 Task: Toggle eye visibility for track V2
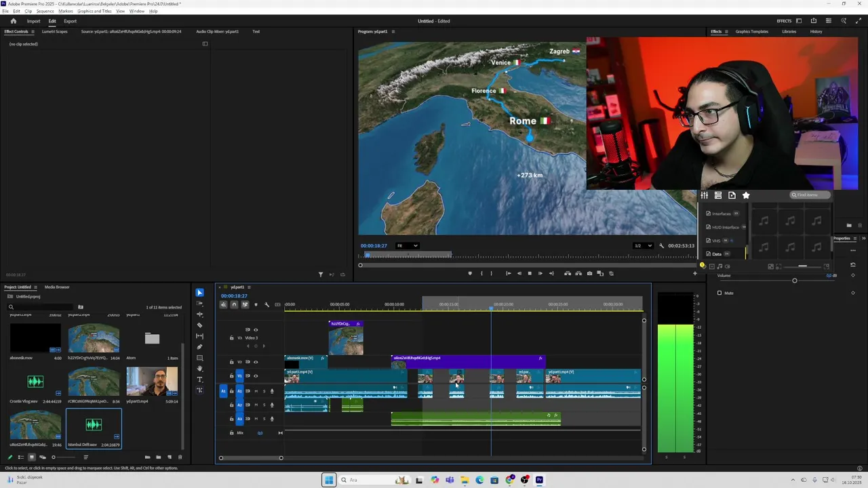tap(256, 362)
